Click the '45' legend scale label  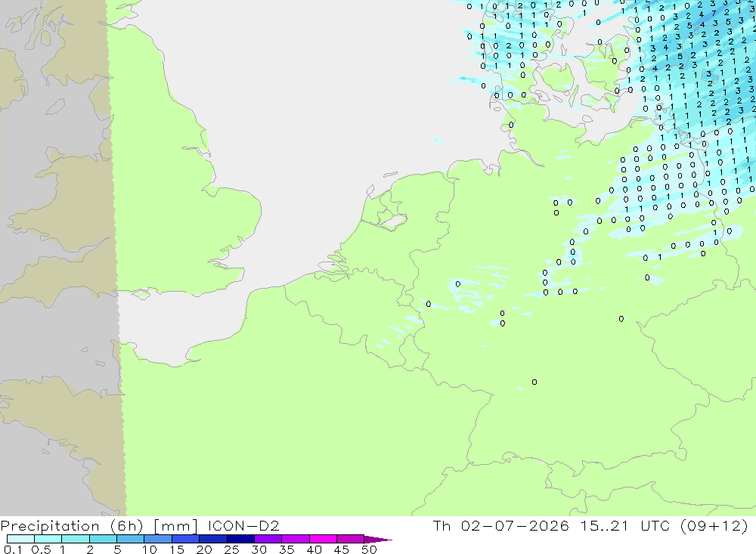(342, 549)
